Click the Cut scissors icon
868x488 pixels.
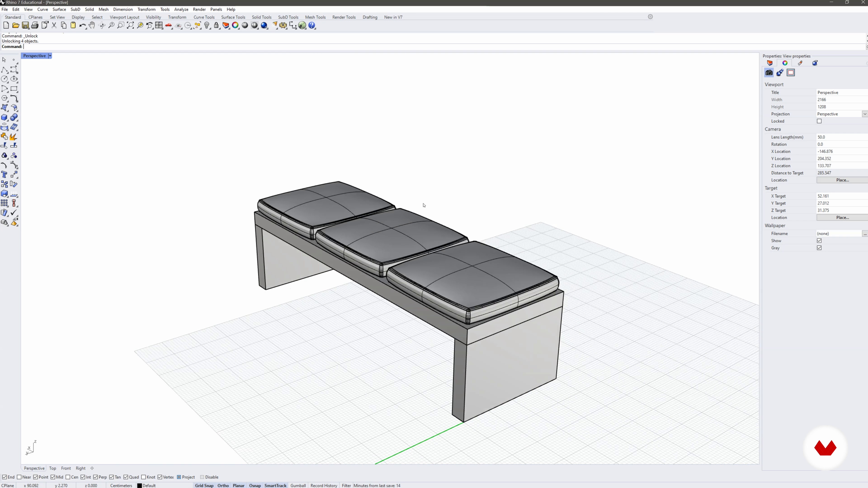(54, 25)
